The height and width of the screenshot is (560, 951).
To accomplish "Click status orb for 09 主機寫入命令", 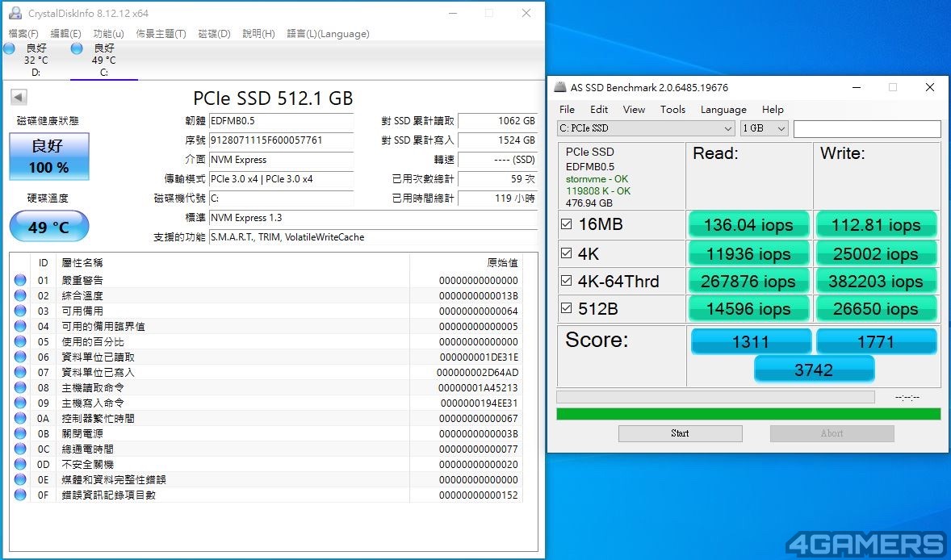I will click(20, 403).
